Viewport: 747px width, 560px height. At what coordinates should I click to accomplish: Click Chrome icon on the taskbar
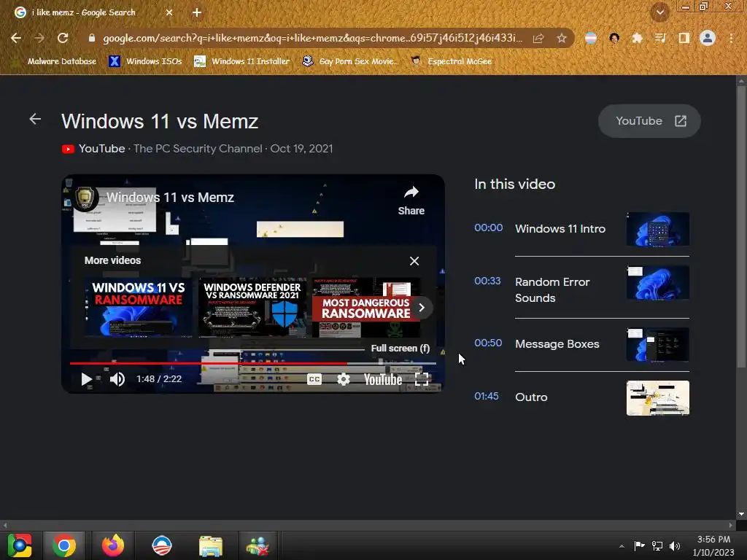click(64, 545)
